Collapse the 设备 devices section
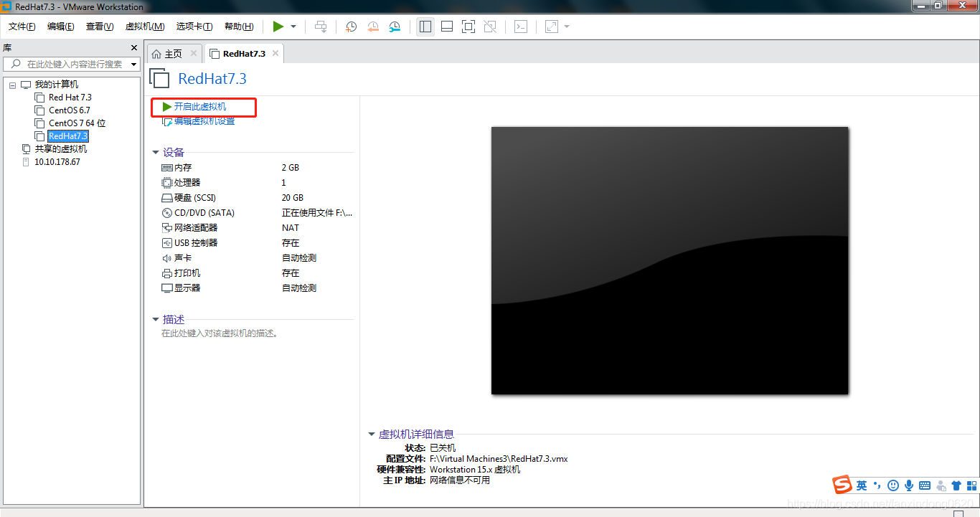 coord(156,152)
